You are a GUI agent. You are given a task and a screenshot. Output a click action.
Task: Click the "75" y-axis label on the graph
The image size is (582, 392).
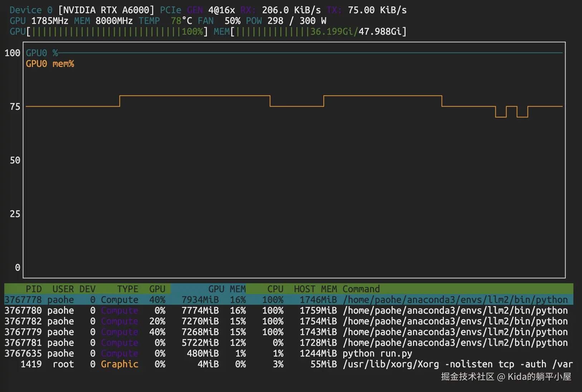(x=15, y=107)
